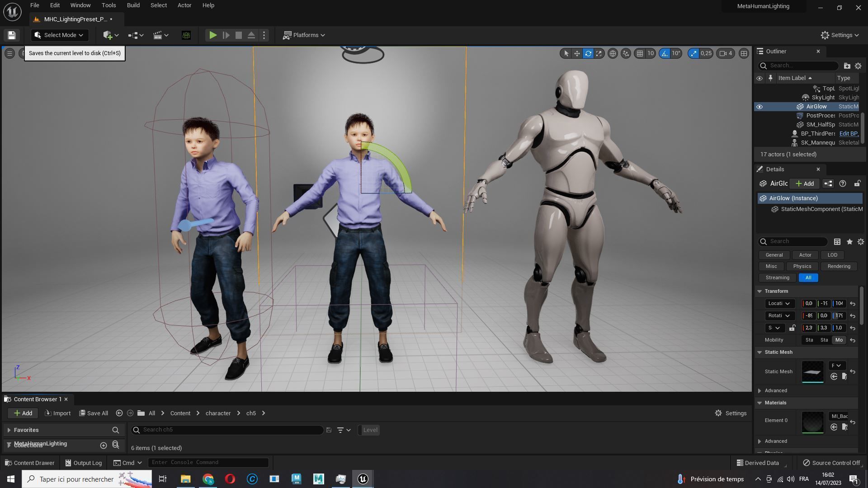
Task: Open surface snapping options
Action: coord(626,53)
